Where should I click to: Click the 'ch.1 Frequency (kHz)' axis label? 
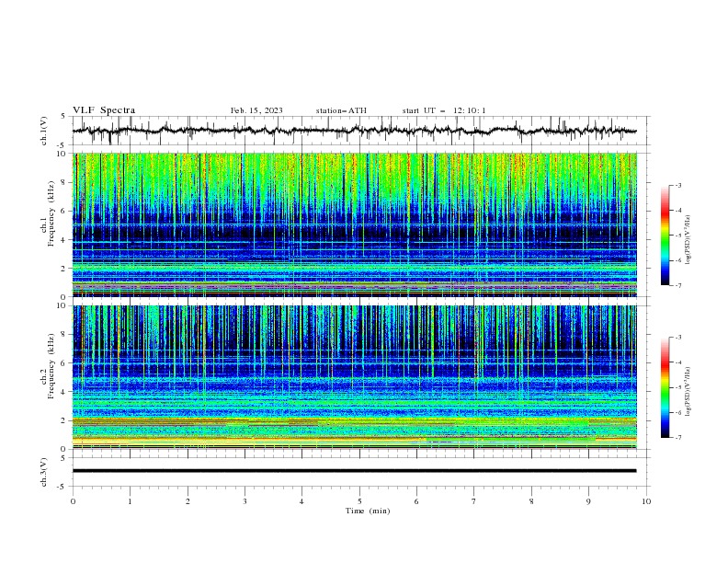[x=49, y=213]
